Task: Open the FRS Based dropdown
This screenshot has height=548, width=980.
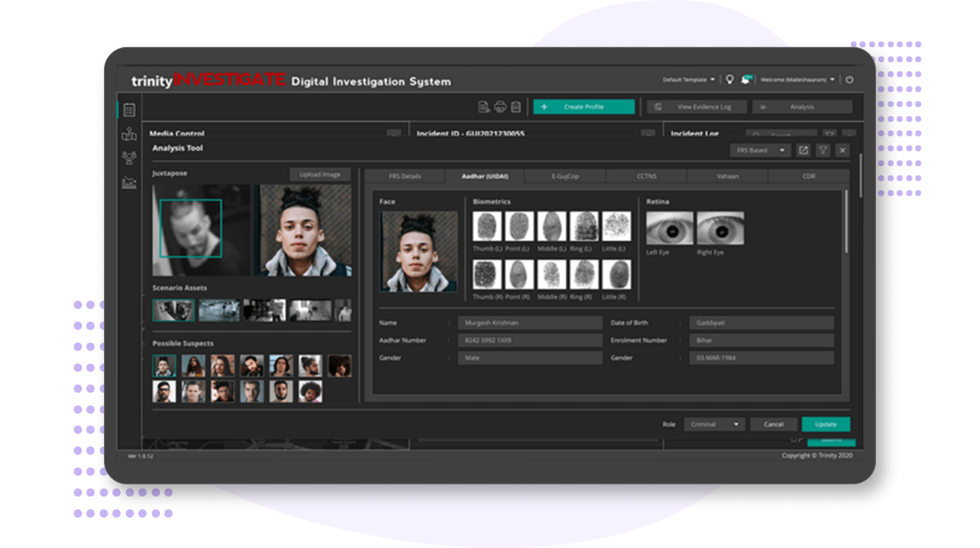Action: 761,150
